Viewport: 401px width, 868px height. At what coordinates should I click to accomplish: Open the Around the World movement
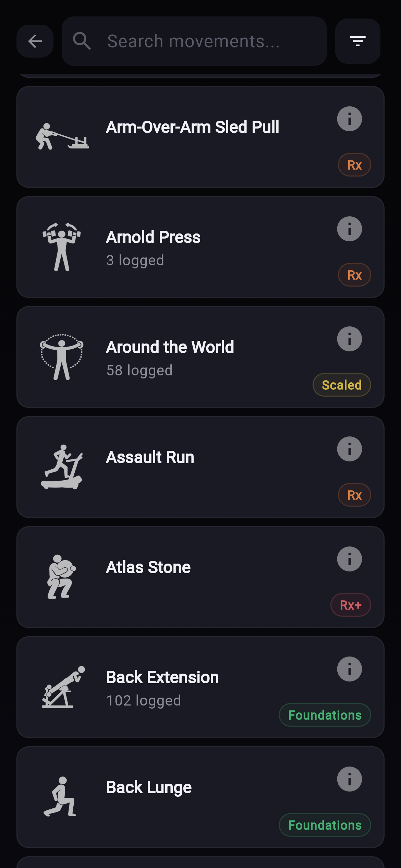pyautogui.click(x=170, y=347)
